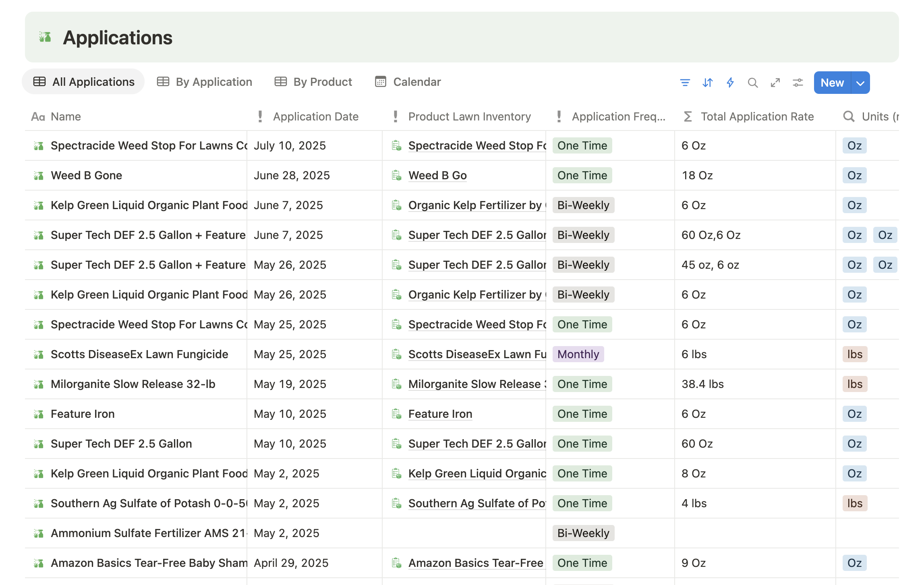Open Milorganite Slow Release inventory link
The height and width of the screenshot is (585, 924).
tap(474, 384)
